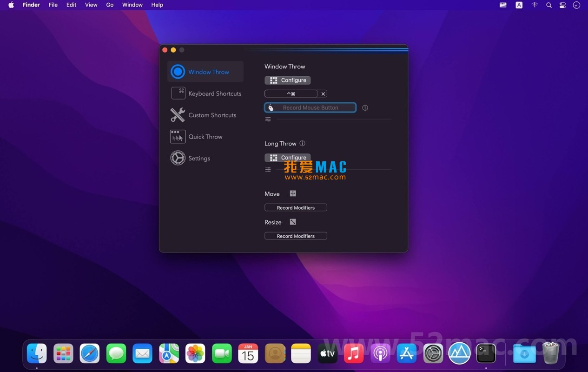Open Apple TV from the Dock

[x=327, y=354]
